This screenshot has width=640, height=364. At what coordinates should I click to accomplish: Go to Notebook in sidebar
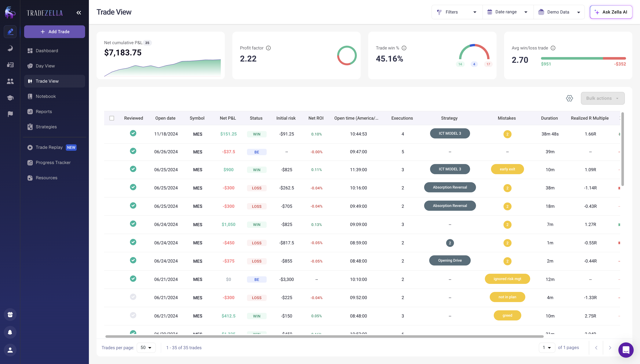pyautogui.click(x=46, y=96)
